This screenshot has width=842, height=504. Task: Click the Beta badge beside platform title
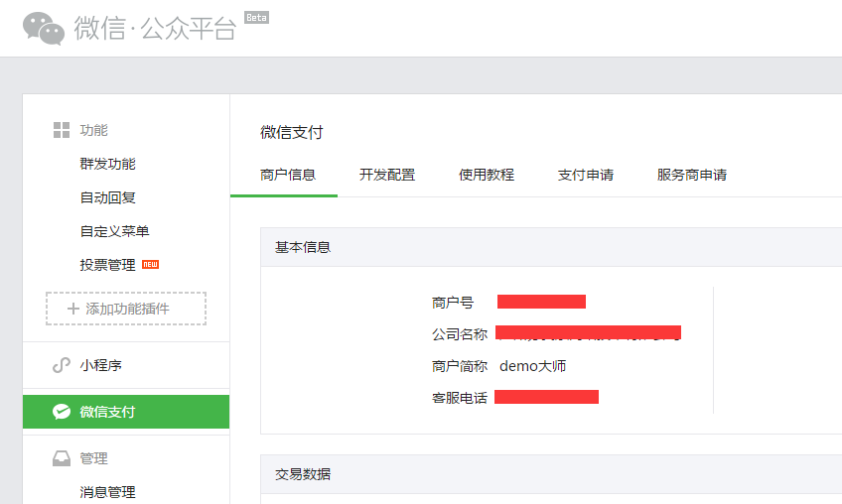[x=257, y=18]
